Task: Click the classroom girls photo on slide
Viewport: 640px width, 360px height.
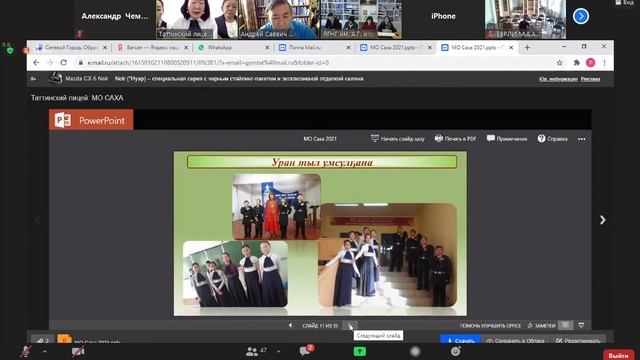Action: point(235,274)
